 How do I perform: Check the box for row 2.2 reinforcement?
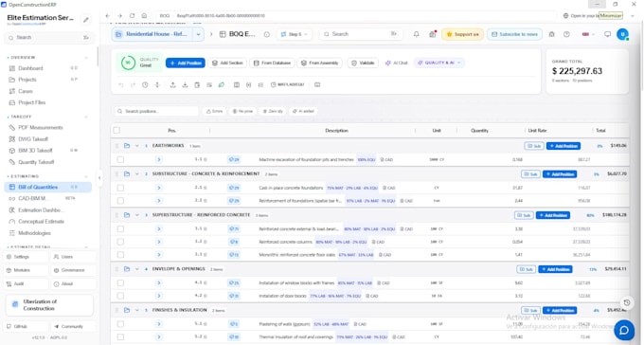120,201
